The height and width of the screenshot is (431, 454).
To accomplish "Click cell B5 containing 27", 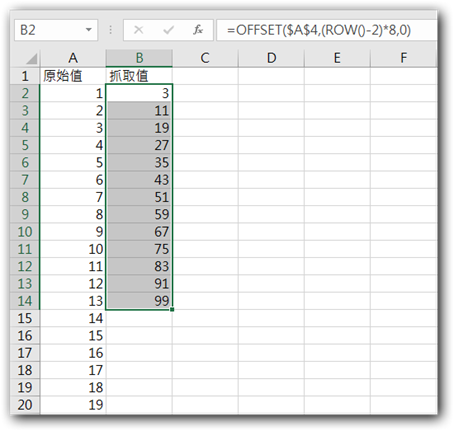I will pyautogui.click(x=139, y=145).
